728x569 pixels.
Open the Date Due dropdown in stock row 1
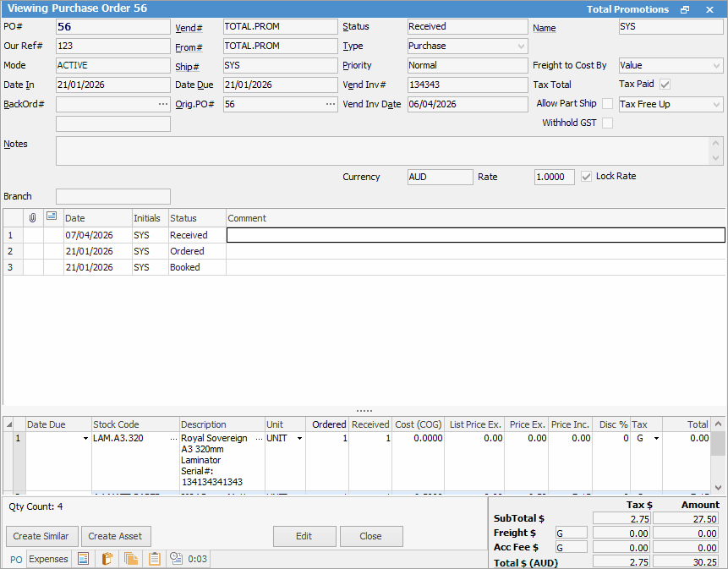pos(86,439)
